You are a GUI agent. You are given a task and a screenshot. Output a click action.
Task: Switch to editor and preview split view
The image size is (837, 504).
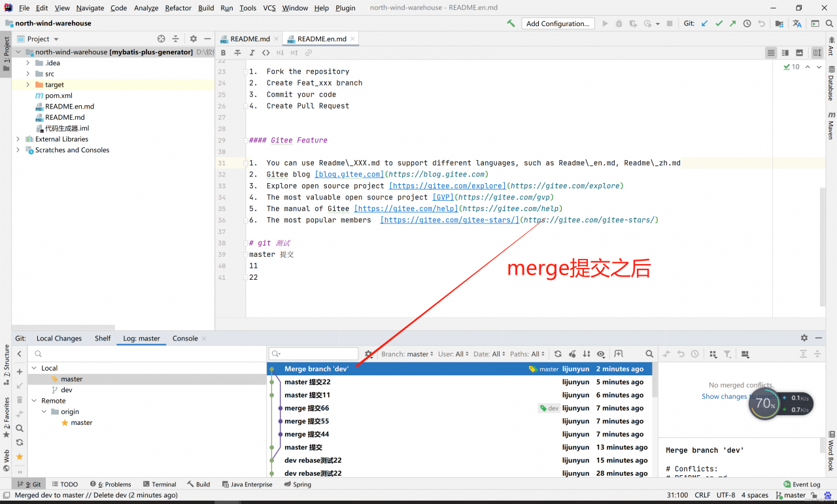tap(785, 53)
